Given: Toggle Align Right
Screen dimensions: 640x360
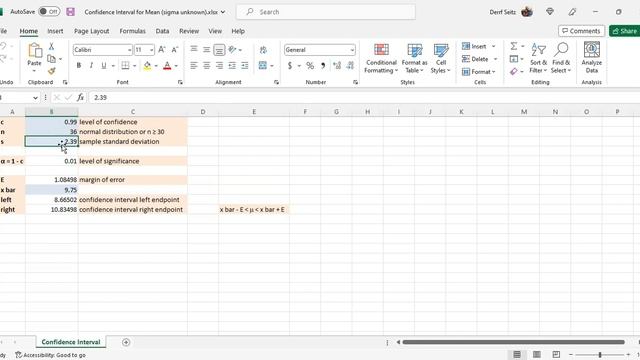Looking at the screenshot, I should pos(219,65).
